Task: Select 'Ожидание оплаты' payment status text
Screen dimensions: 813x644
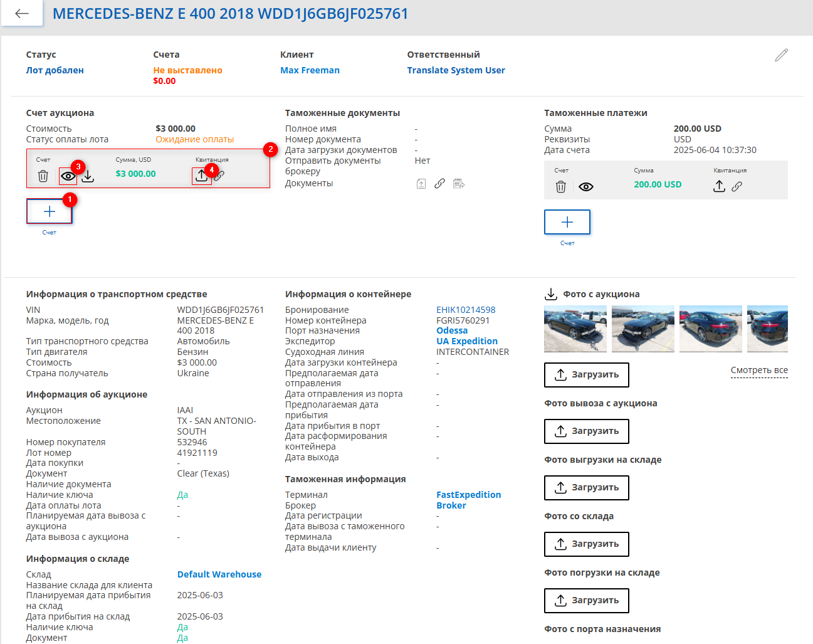Action: point(195,139)
